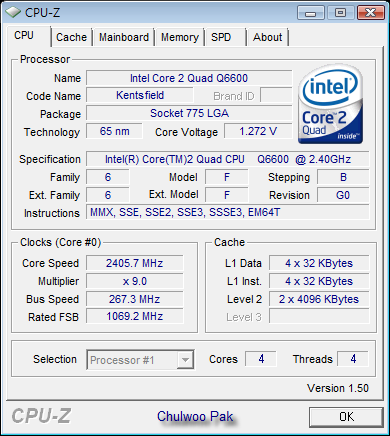Viewport: 390px width, 436px height.
Task: Select the Memory tab
Action: coord(180,37)
